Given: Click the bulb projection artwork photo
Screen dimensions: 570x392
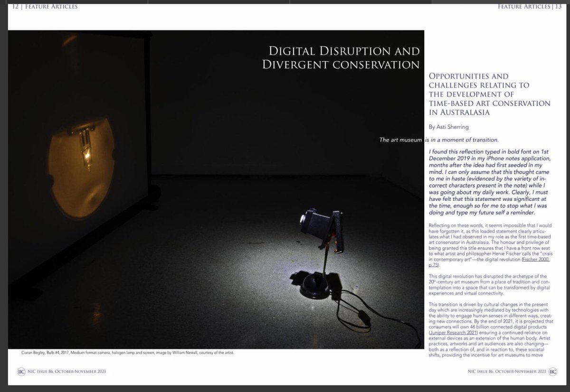Looking at the screenshot, I should point(216,189).
